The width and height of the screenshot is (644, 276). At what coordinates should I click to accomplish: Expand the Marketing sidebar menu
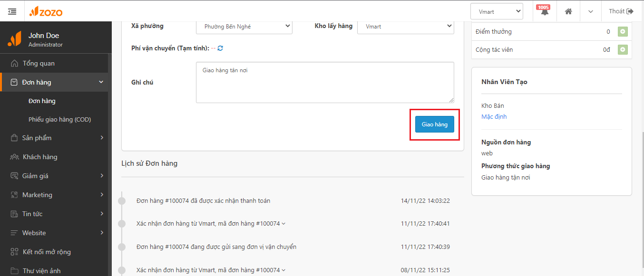pos(54,195)
